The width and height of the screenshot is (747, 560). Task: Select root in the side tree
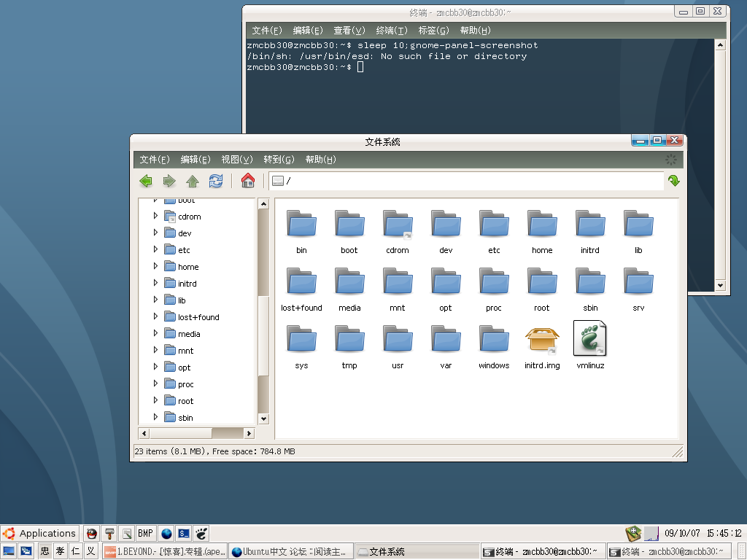[186, 401]
